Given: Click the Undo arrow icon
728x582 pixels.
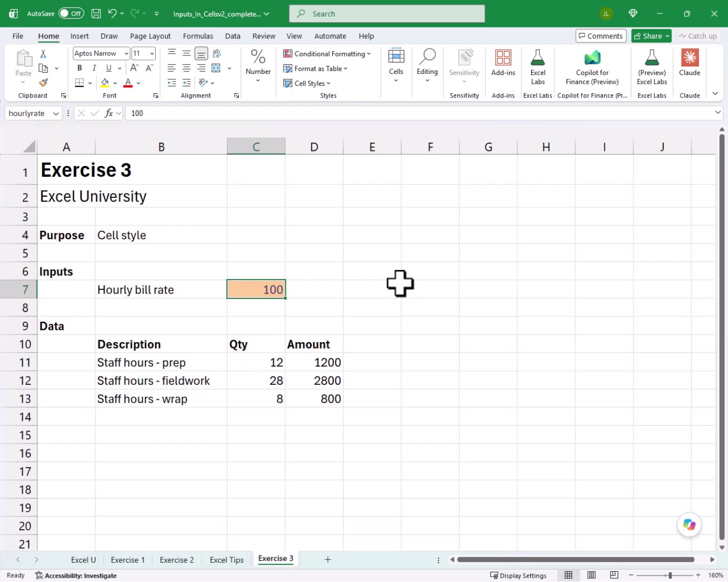Looking at the screenshot, I should [112, 13].
